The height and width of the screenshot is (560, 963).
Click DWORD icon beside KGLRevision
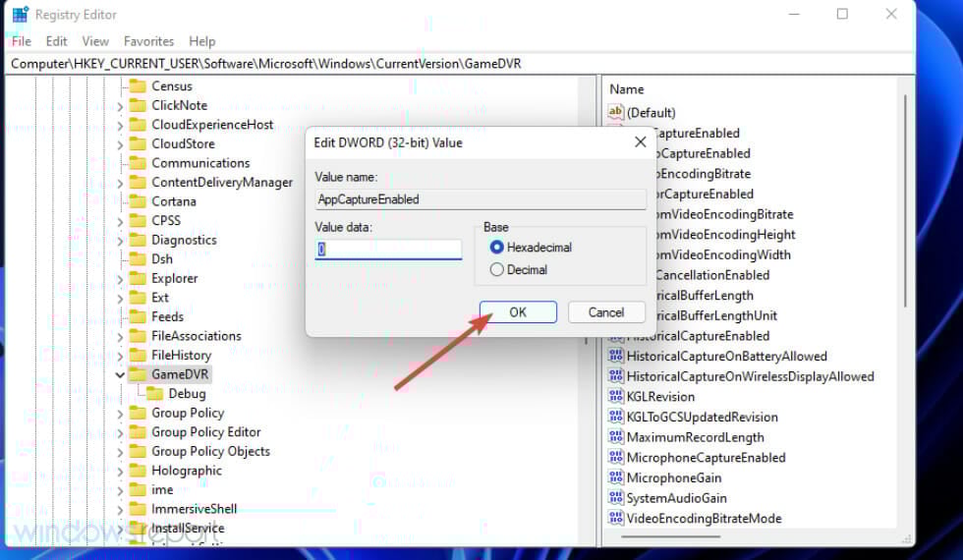click(x=615, y=396)
